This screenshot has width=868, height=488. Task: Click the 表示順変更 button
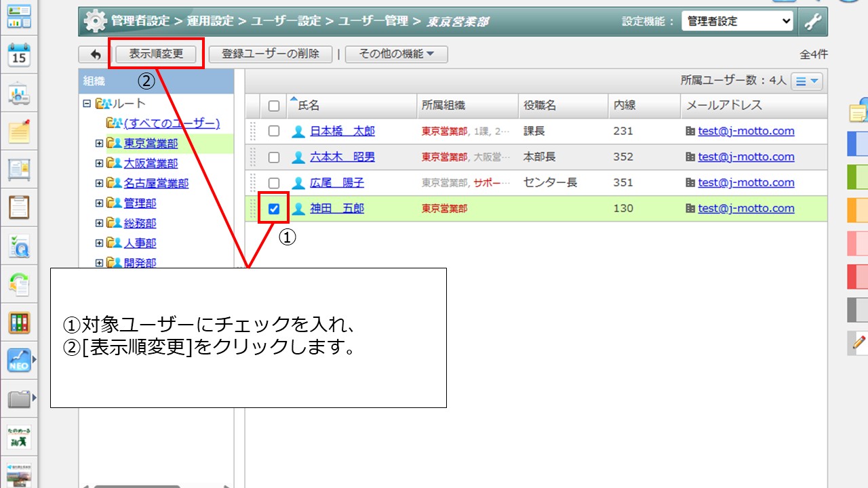157,54
